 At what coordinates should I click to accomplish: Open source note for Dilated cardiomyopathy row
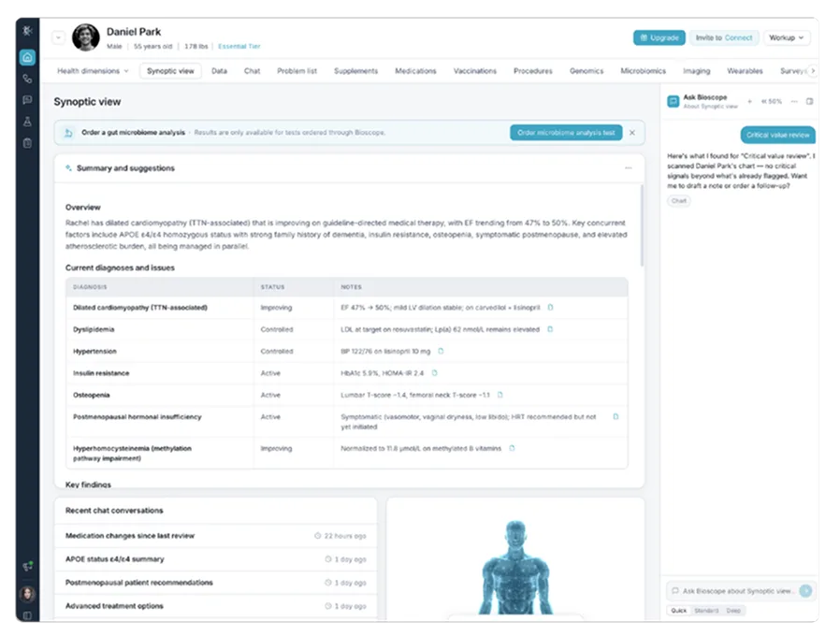550,308
